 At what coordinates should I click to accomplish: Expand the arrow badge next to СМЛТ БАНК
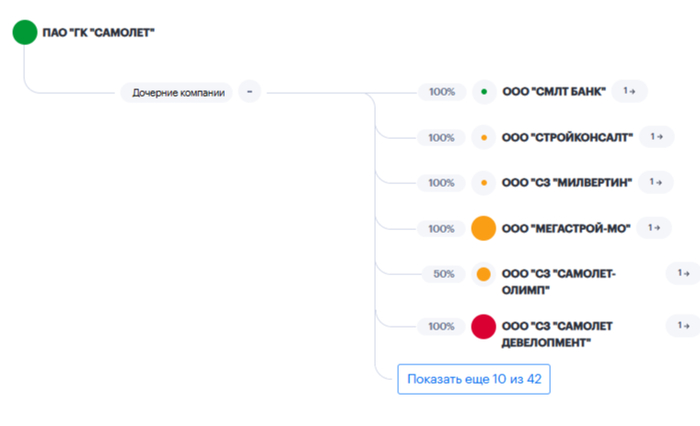click(630, 91)
